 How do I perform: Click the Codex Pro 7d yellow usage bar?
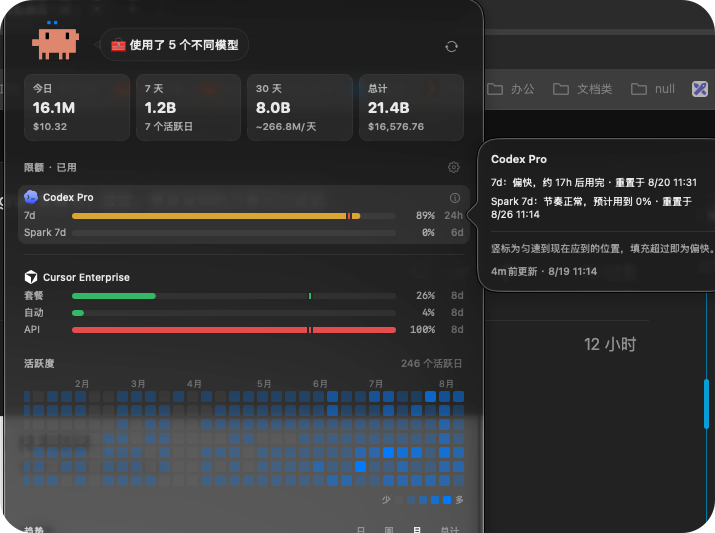(x=233, y=216)
